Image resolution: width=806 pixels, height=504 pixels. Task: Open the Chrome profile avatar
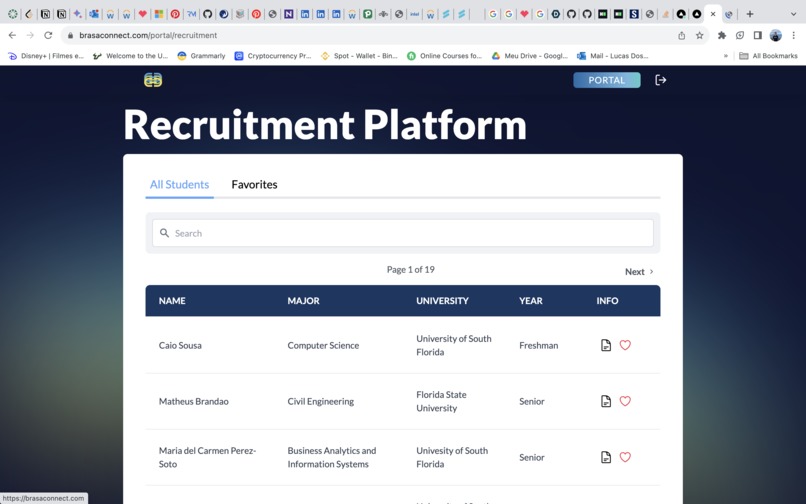pos(776,35)
